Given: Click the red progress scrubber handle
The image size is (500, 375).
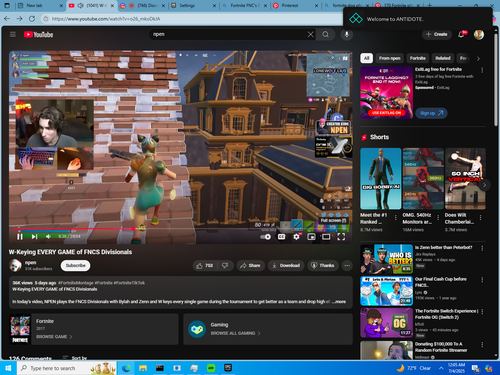Looking at the screenshot, I should pyautogui.click(x=133, y=229).
